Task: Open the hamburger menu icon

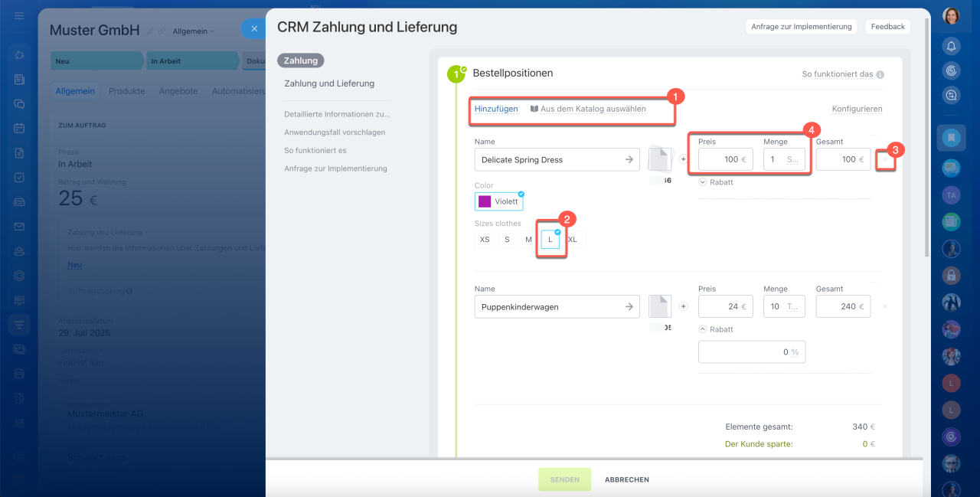Action: pos(19,16)
